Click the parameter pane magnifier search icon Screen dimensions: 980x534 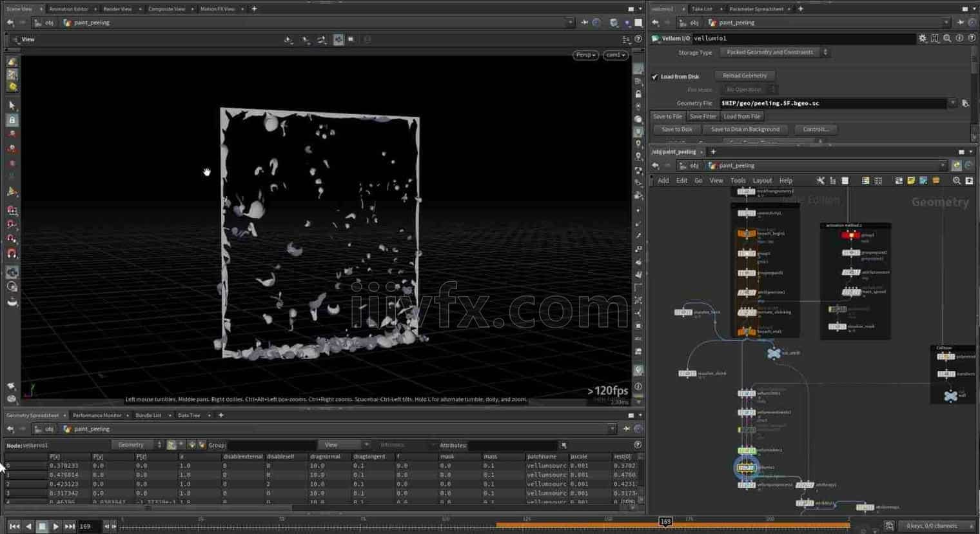coord(947,39)
